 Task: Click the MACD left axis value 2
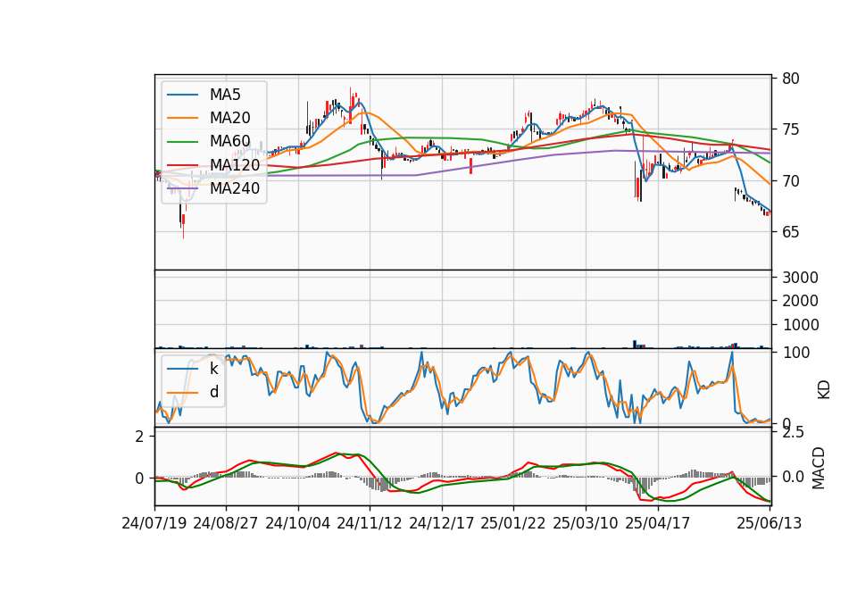tap(140, 437)
